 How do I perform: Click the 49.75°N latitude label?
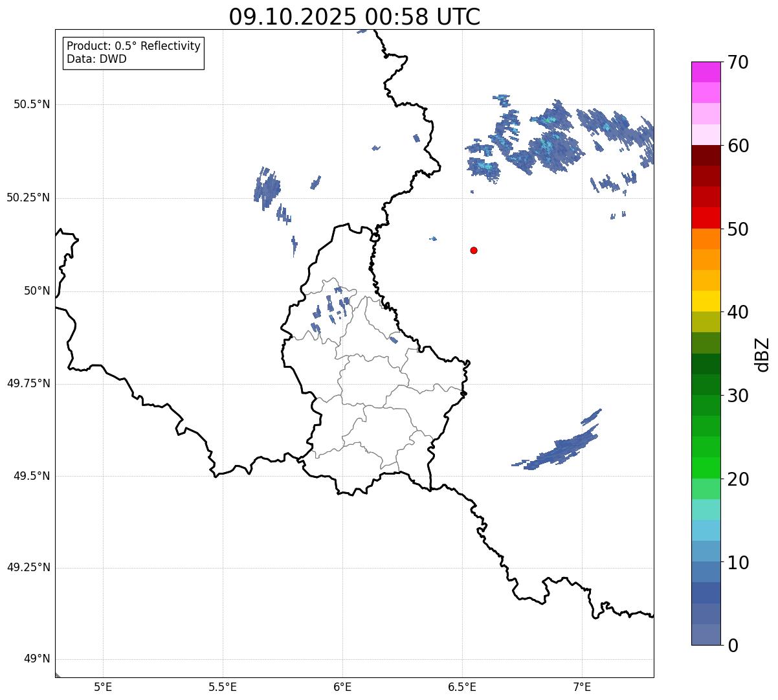point(28,383)
